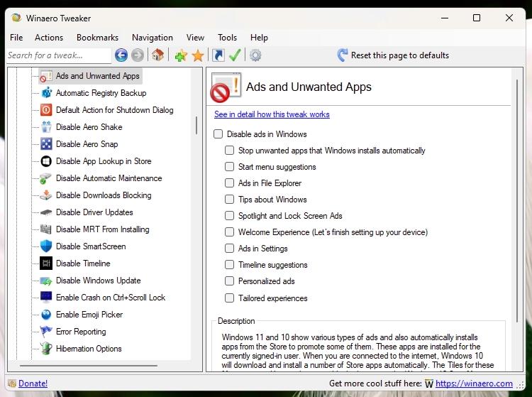Click the Donate coin icon in status bar
The height and width of the screenshot is (397, 532).
pos(12,384)
